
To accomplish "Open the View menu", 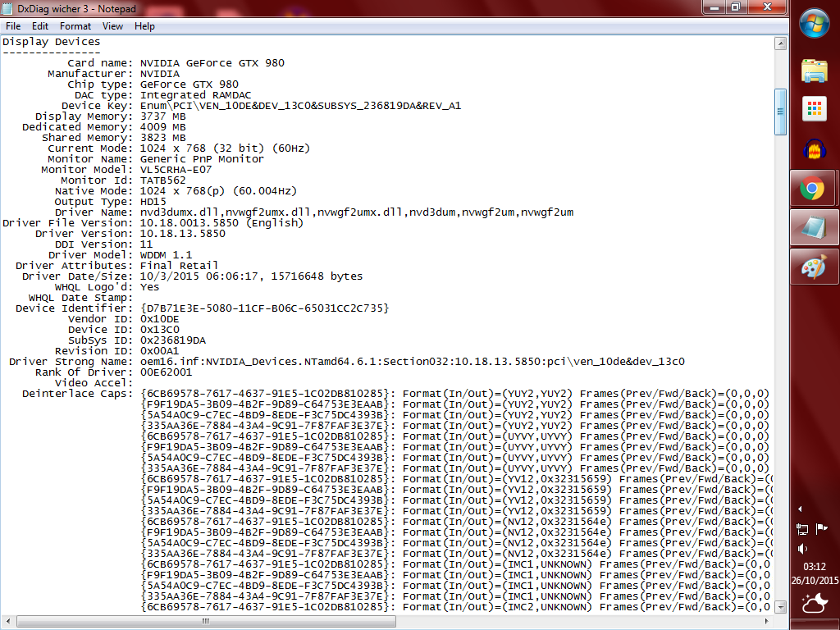I will tap(112, 25).
